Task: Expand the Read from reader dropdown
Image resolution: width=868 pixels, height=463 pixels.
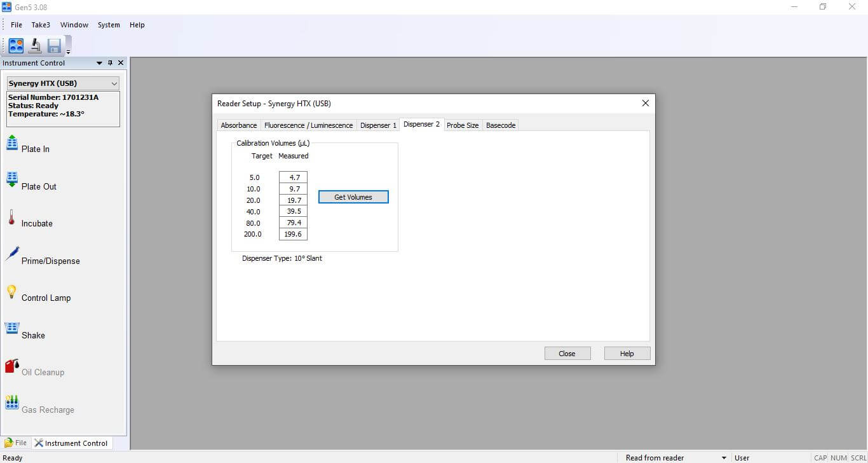Action: 724,458
